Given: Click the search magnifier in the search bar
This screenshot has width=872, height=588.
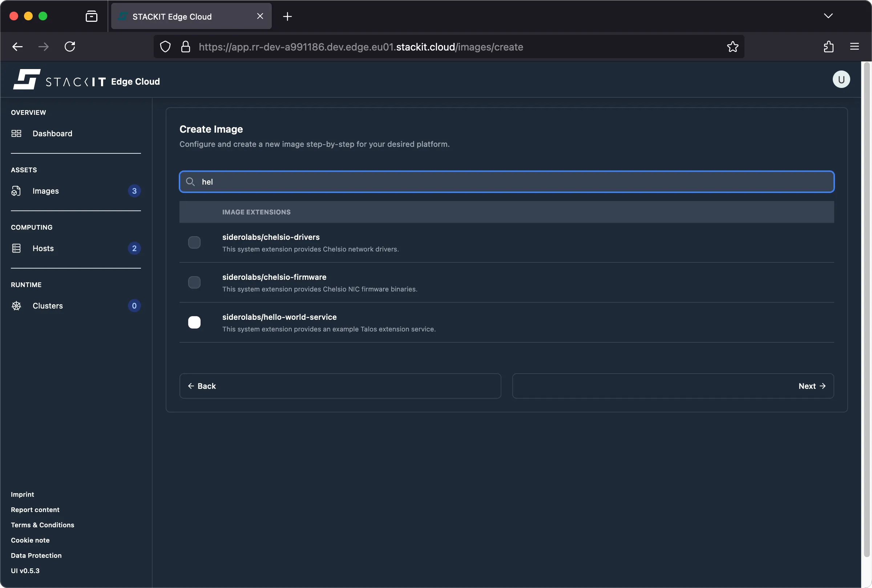Looking at the screenshot, I should click(190, 182).
